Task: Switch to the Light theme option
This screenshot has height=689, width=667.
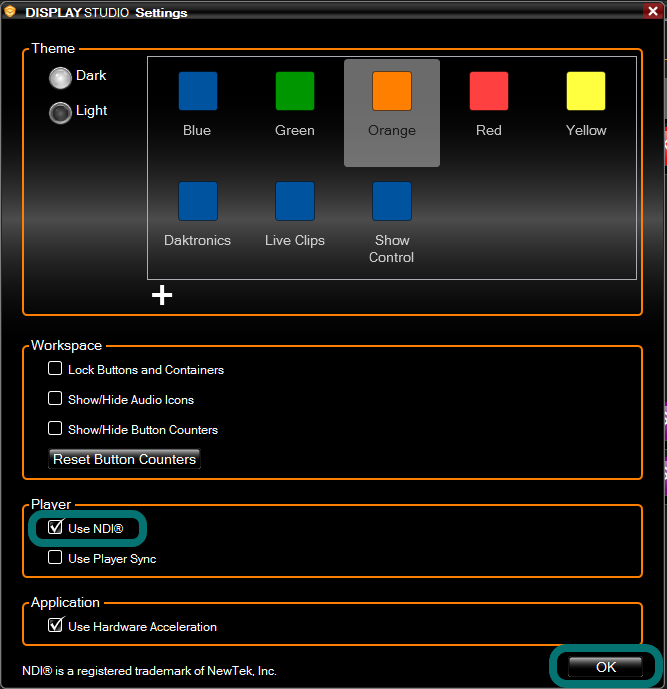Action: pyautogui.click(x=61, y=112)
